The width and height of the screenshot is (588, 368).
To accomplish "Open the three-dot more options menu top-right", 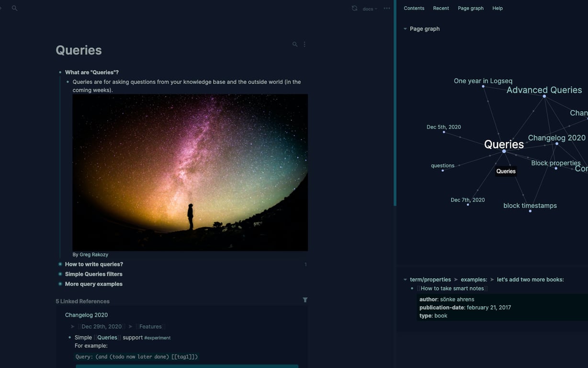I will pos(387,8).
